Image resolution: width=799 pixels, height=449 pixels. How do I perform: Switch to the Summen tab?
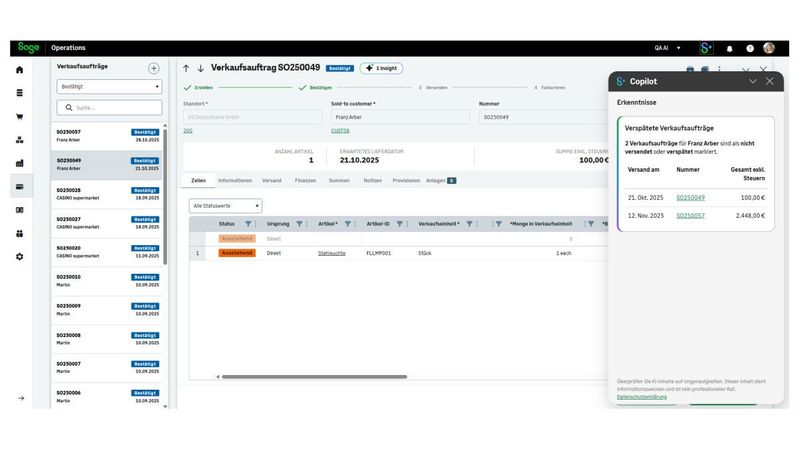coord(339,180)
